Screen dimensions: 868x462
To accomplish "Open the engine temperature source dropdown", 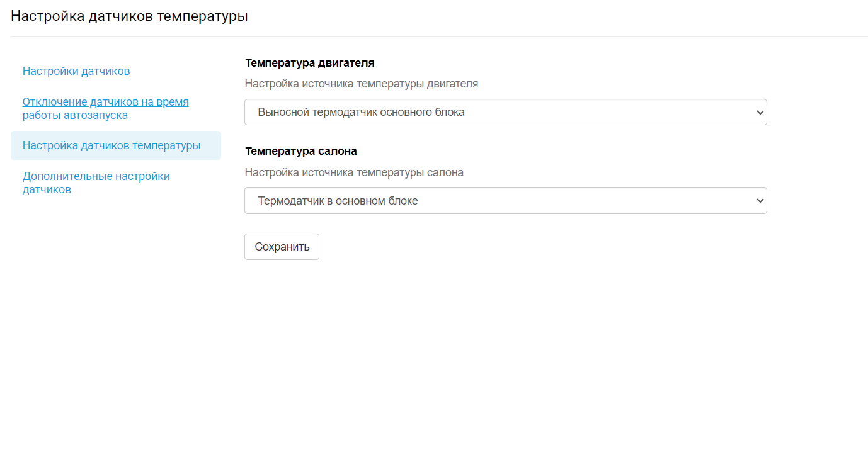I will click(505, 112).
